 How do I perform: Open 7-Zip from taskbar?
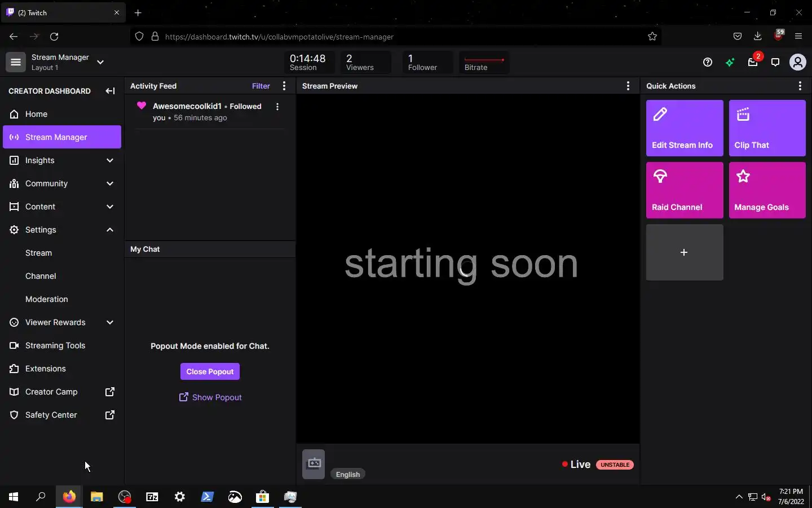(x=152, y=497)
